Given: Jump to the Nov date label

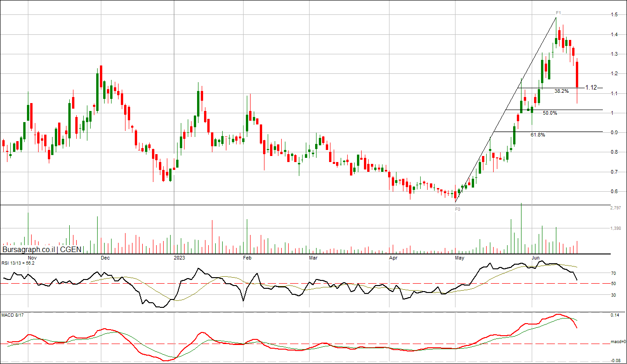Looking at the screenshot, I should [32, 257].
